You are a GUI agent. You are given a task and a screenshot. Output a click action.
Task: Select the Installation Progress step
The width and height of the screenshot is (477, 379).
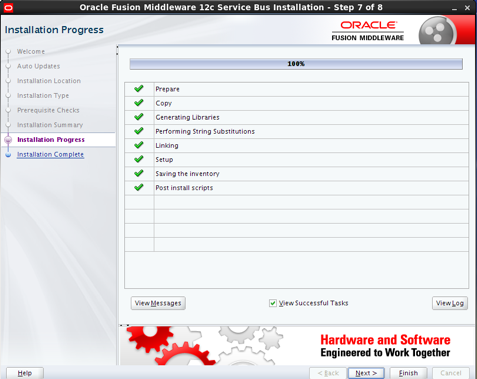tap(51, 140)
